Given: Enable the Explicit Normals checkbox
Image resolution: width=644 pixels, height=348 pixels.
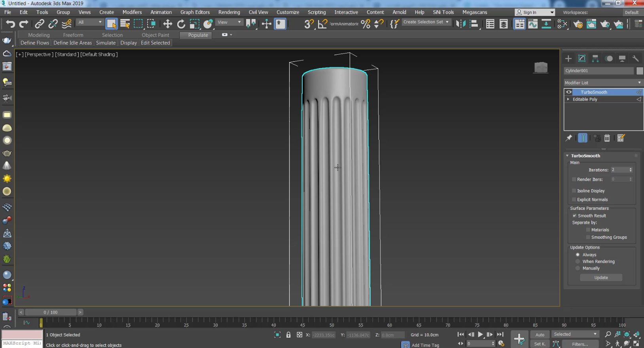Looking at the screenshot, I should 574,200.
